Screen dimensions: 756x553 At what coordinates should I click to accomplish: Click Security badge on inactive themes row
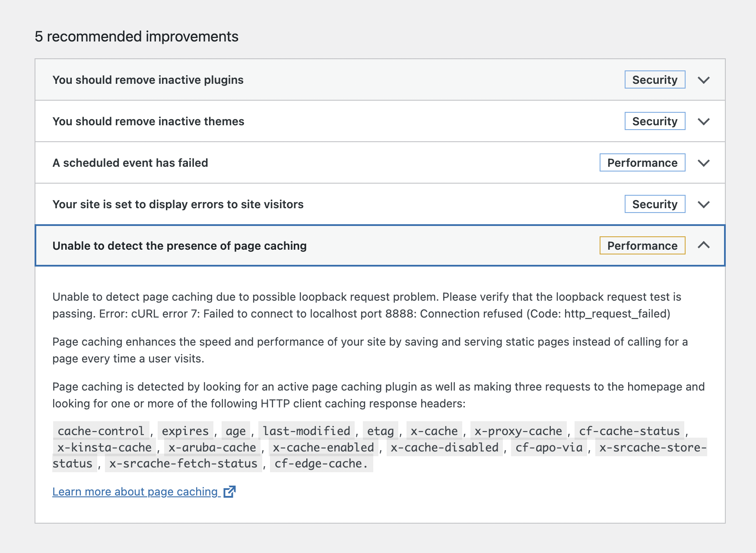[x=654, y=121]
